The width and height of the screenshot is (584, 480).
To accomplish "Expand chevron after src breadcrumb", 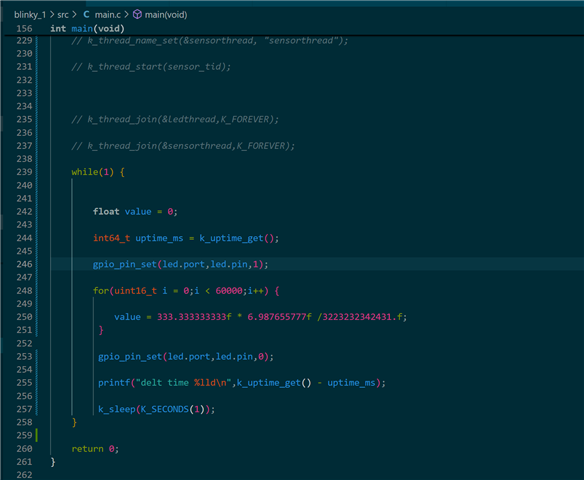I will click(74, 15).
